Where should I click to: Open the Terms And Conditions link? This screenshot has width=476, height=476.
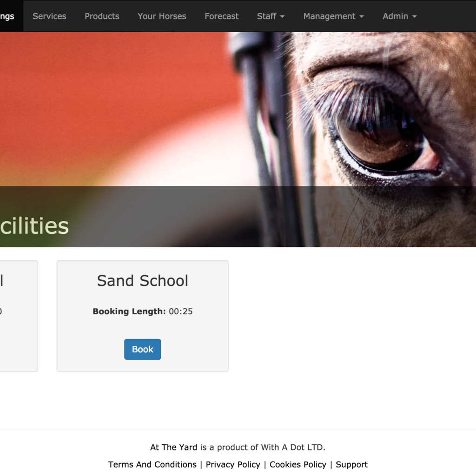(x=152, y=464)
